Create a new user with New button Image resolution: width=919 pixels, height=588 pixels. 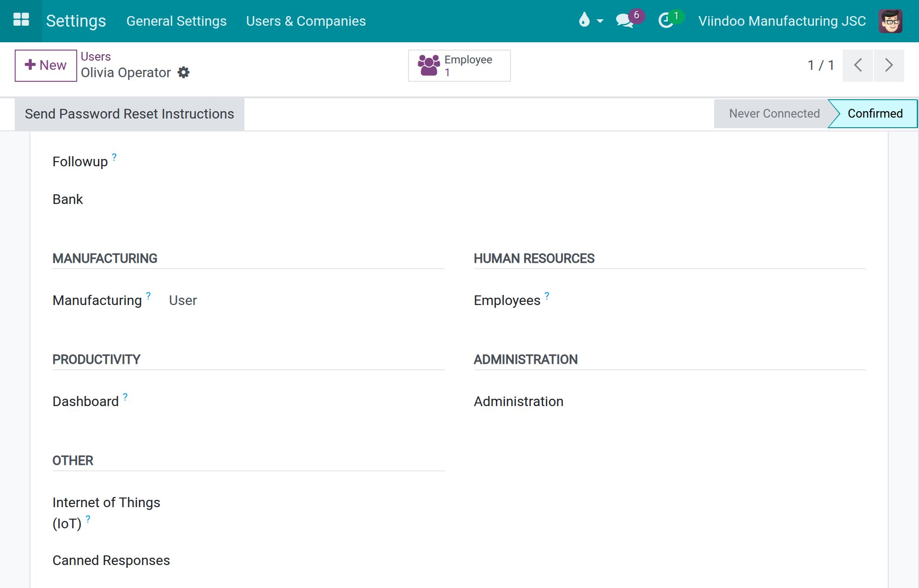(x=45, y=65)
